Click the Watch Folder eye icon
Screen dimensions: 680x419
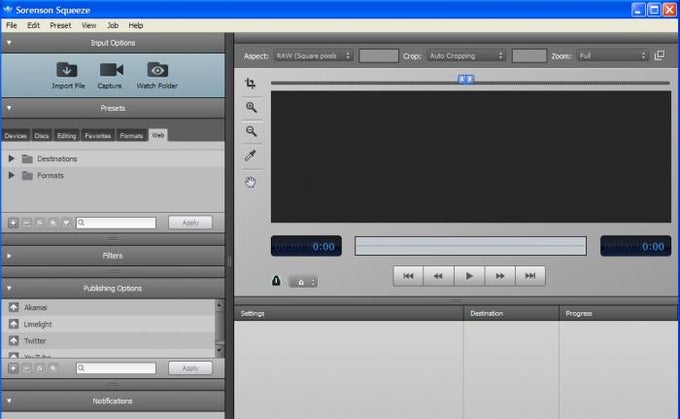click(157, 70)
